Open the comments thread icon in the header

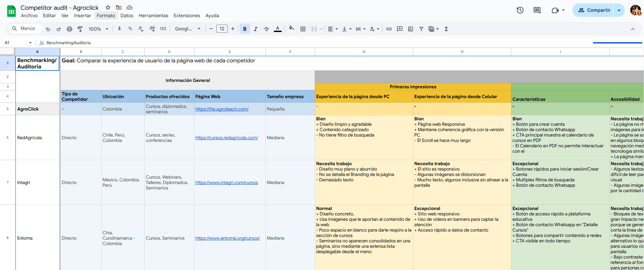pyautogui.click(x=537, y=10)
